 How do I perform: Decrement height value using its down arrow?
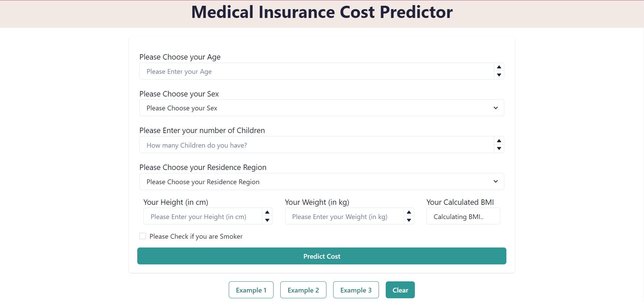tap(267, 220)
